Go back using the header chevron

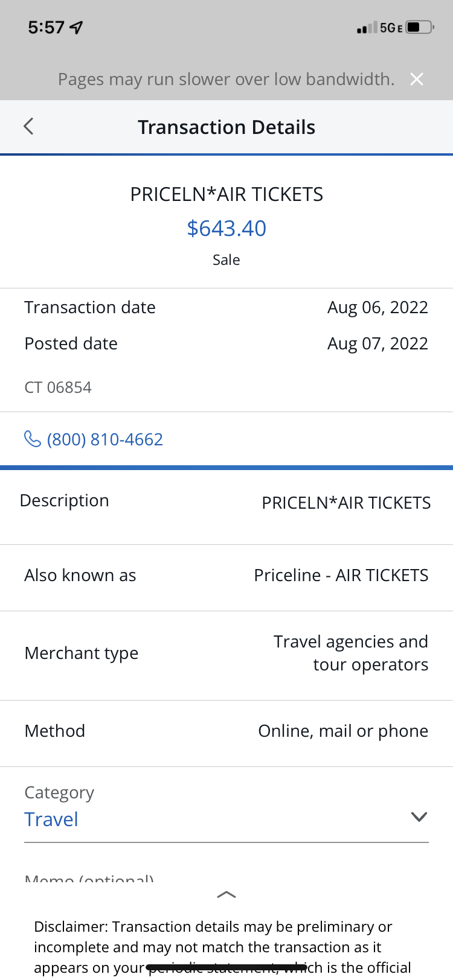28,127
